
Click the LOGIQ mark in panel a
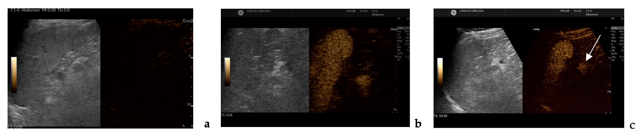point(188,21)
